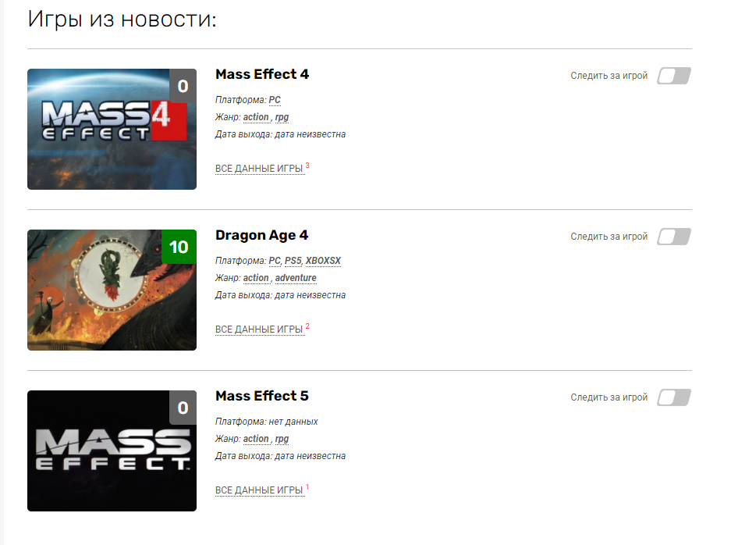
Task: Click the Dragon Age 4 title
Action: pyautogui.click(x=261, y=235)
